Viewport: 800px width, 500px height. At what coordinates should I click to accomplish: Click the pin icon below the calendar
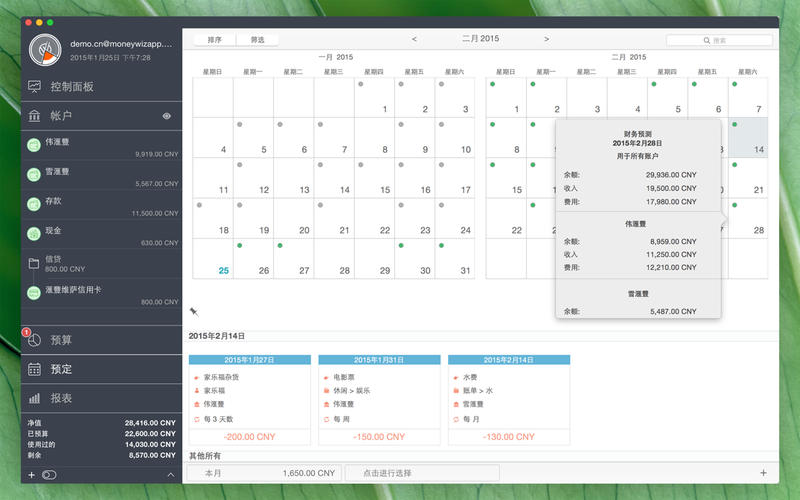194,313
